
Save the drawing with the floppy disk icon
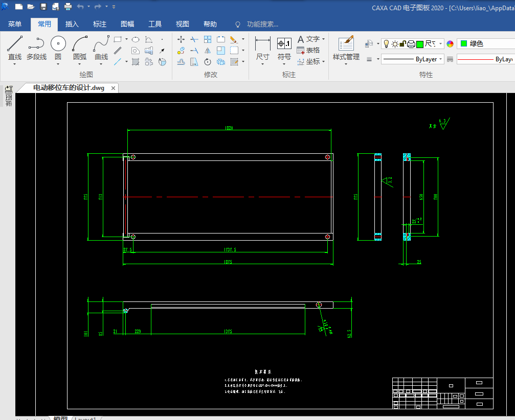43,7
